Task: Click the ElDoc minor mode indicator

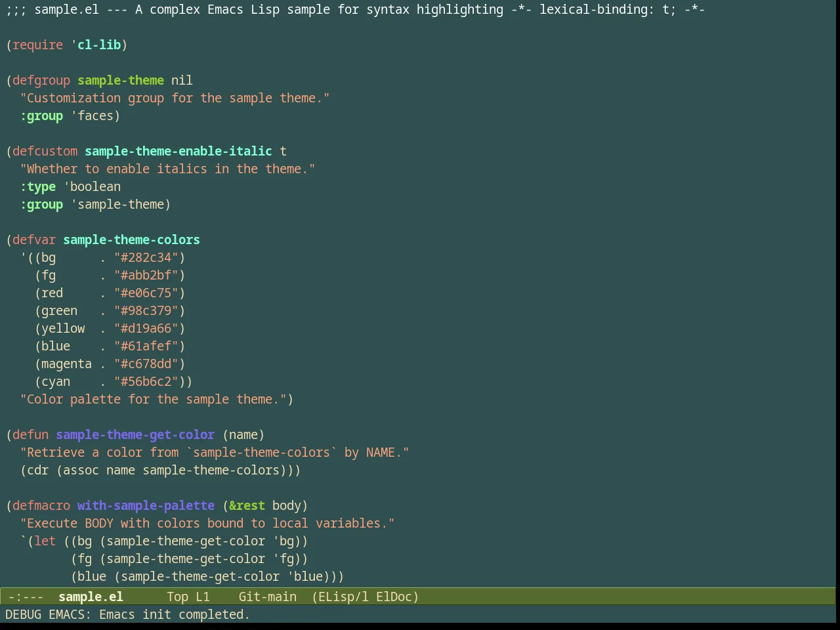Action: (x=394, y=597)
